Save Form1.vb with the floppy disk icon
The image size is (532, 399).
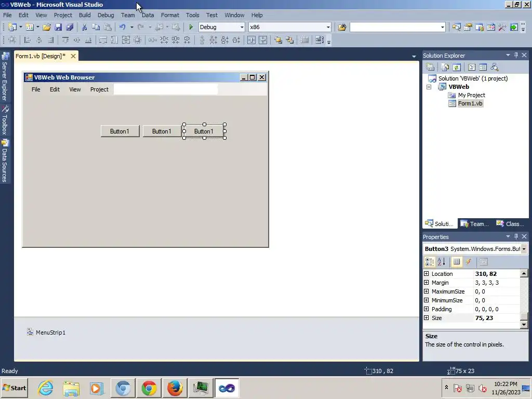point(58,27)
